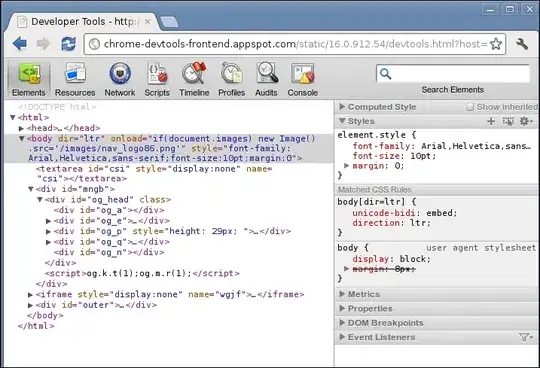
Task: Select the Developer Tools browser tab
Action: click(83, 22)
